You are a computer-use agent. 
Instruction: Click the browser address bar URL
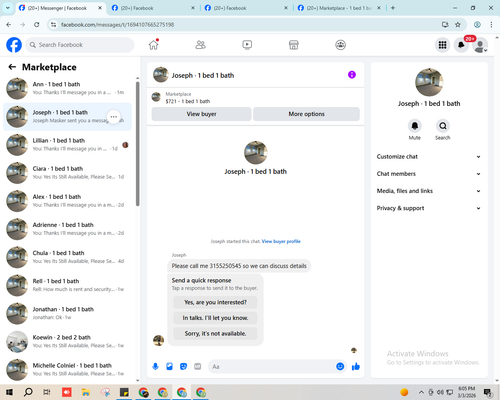point(117,25)
